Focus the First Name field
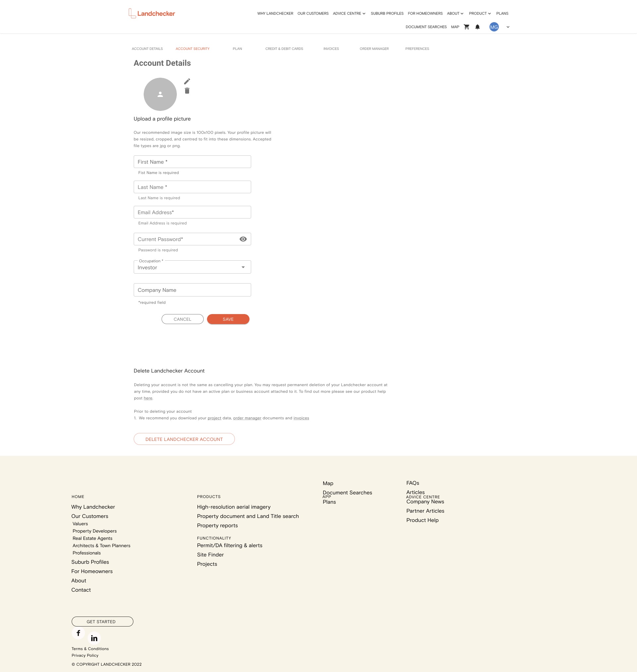The width and height of the screenshot is (637, 672). click(192, 162)
